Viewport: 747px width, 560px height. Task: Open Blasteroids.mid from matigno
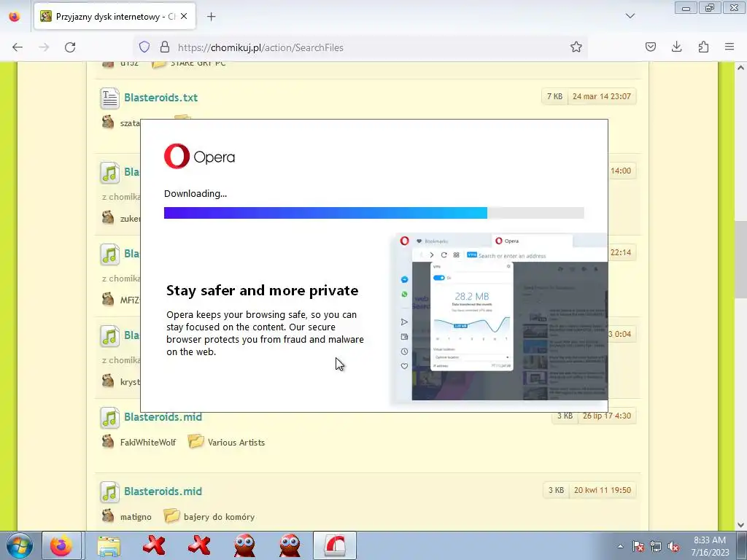coord(163,491)
